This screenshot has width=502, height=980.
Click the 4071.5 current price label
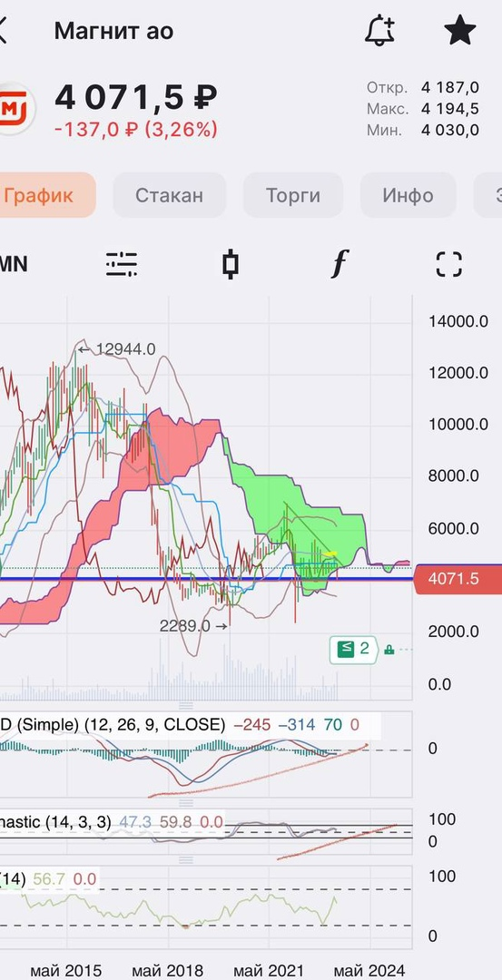tap(458, 579)
